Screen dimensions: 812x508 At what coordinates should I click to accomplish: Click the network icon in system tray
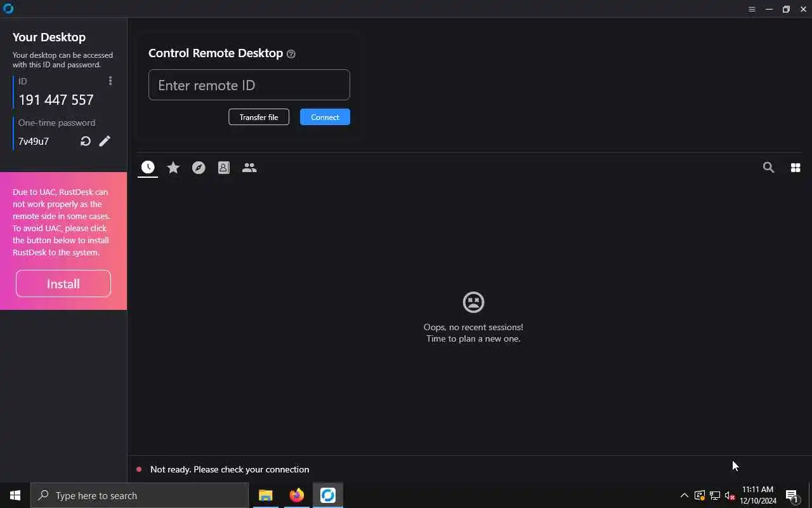(x=715, y=495)
